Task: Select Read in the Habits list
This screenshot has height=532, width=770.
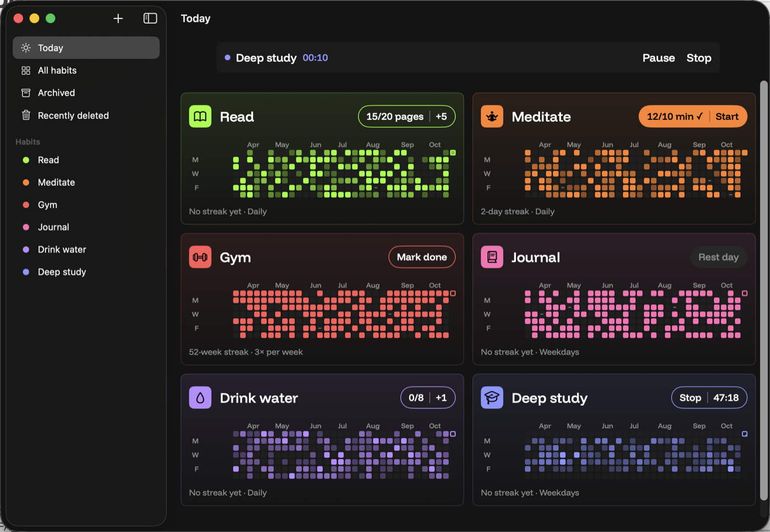Action: (86, 160)
